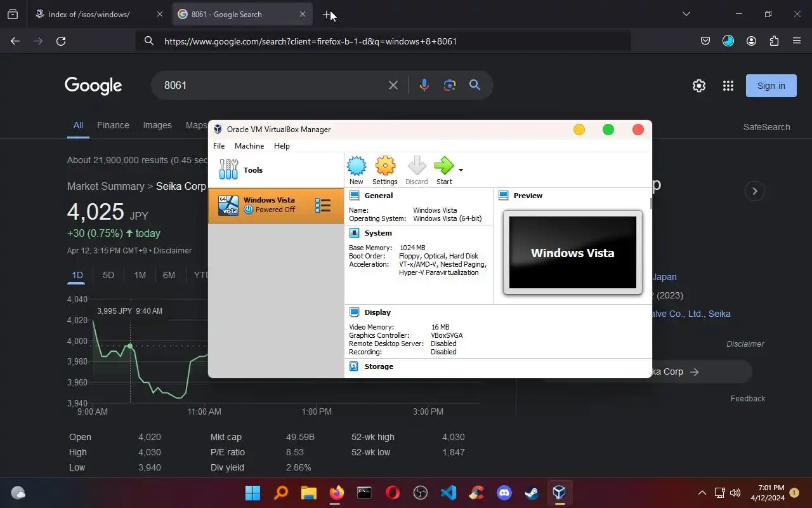Select the Finance search tab

tap(113, 125)
